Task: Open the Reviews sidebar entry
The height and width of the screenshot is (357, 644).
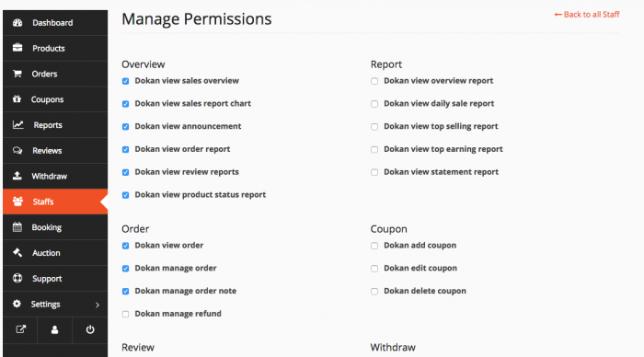Action: point(55,150)
